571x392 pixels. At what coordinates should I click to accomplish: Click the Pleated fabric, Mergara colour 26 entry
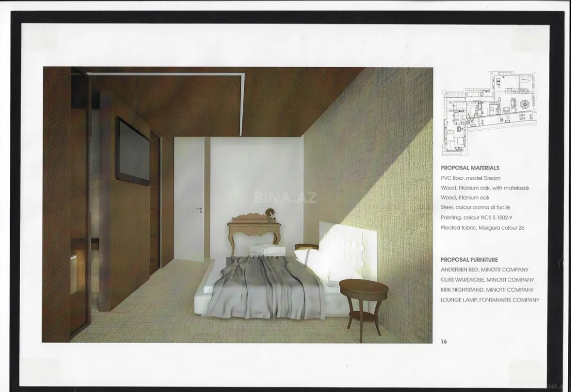pyautogui.click(x=482, y=227)
